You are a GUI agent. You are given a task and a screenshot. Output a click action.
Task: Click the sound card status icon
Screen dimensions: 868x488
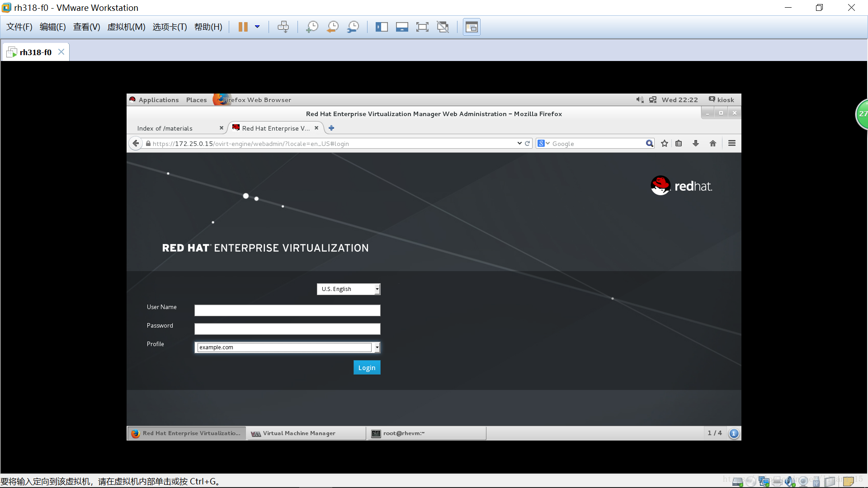click(x=790, y=482)
